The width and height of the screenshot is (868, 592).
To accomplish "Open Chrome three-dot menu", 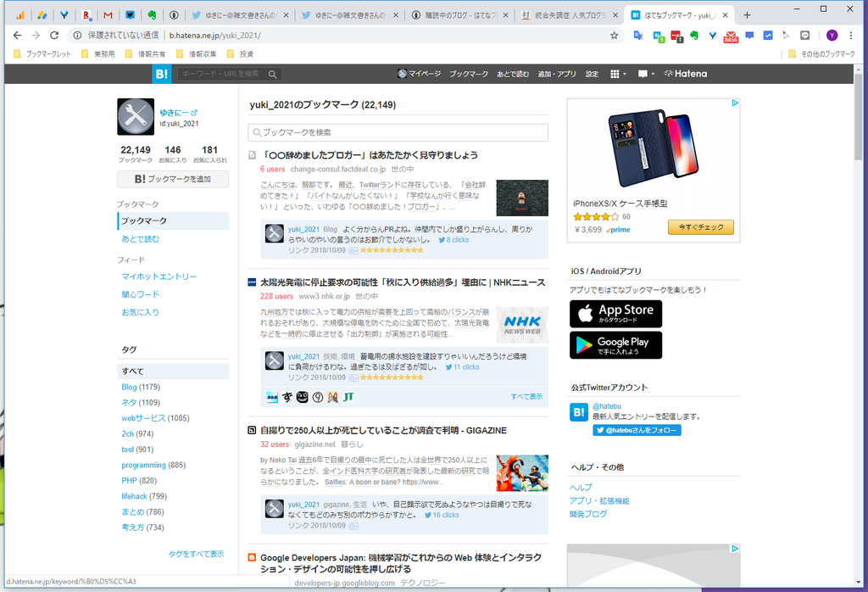I will (x=851, y=36).
